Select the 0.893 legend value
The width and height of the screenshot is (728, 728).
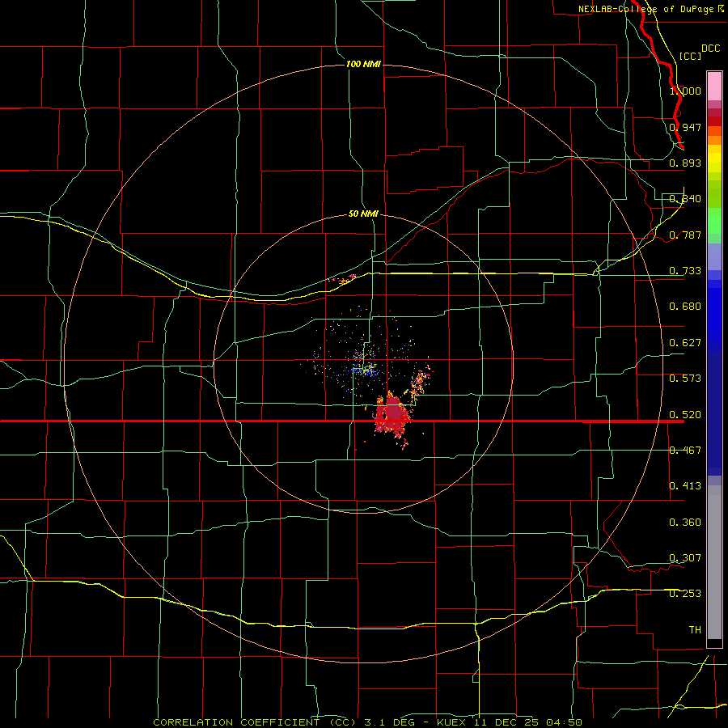685,163
